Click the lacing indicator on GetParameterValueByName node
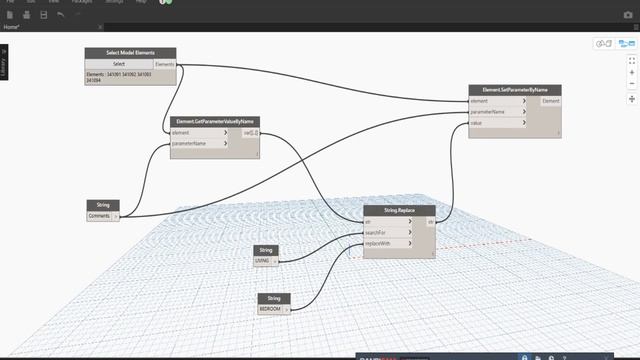The image size is (640, 360). (x=257, y=154)
